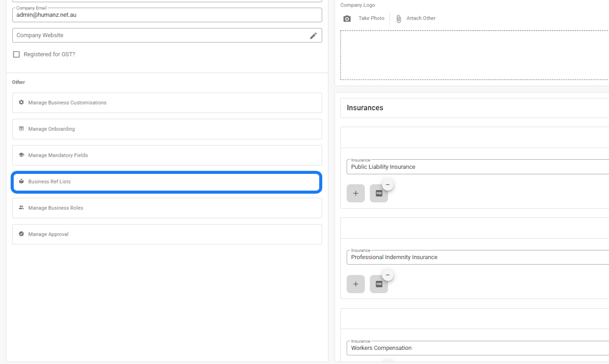609x364 pixels.
Task: Click the gear icon beside Manage Business Customisations
Action: (x=21, y=102)
